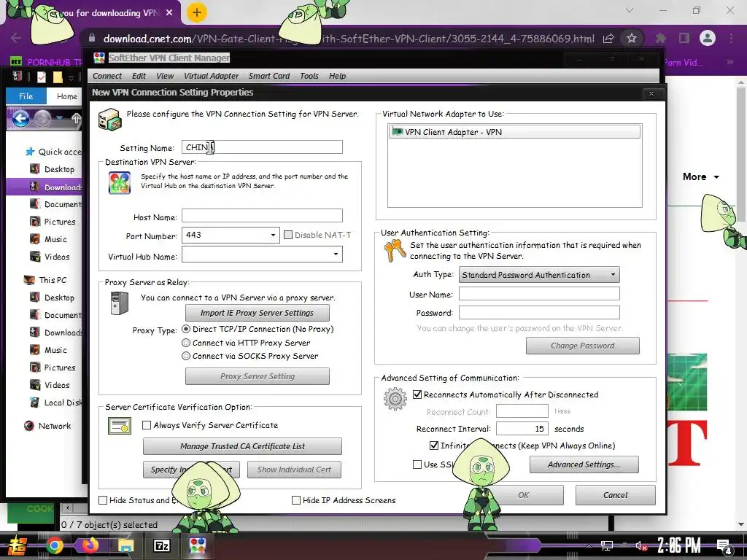Click the Start button on the taskbar

[17, 546]
